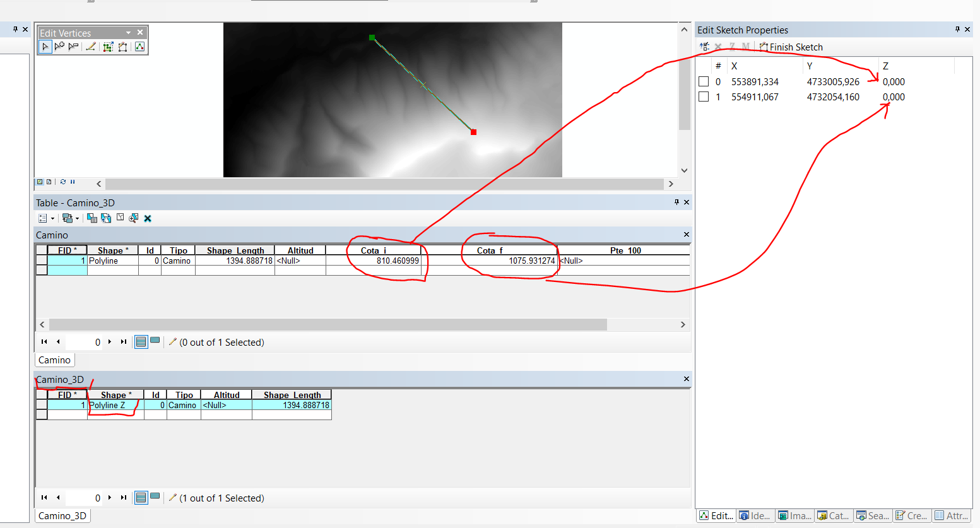Go to first record in Camino table
This screenshot has width=980, height=528.
44,342
